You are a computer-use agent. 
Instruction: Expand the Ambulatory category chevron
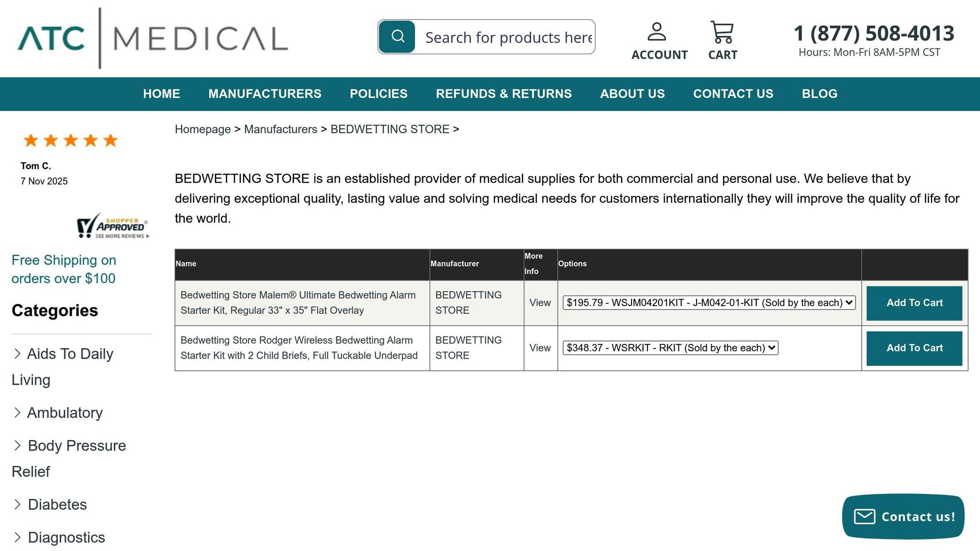(x=18, y=413)
